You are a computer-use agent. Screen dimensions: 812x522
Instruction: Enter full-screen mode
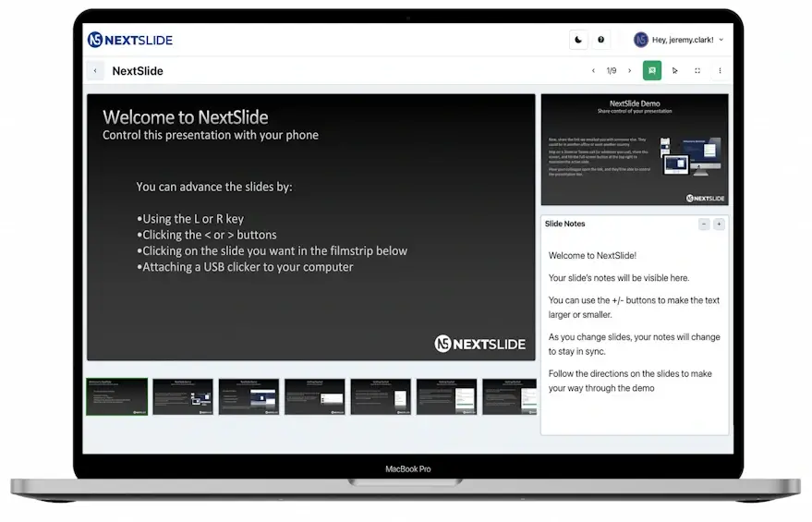tap(697, 71)
